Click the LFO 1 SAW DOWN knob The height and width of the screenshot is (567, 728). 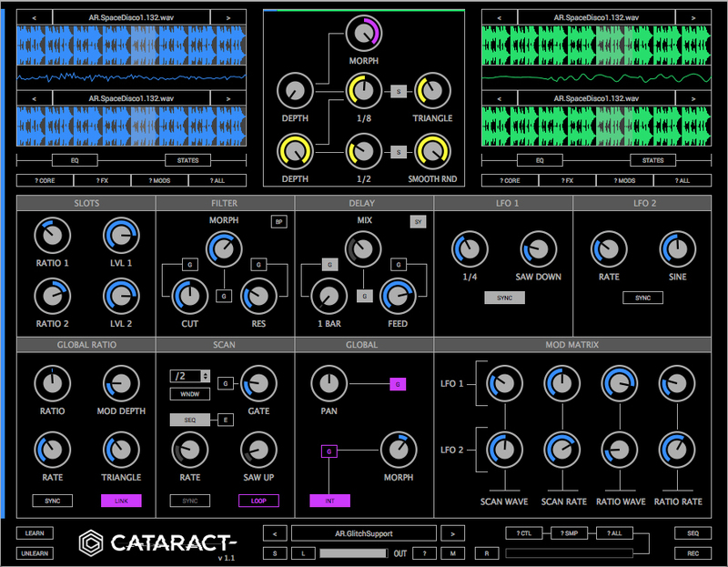pos(539,249)
